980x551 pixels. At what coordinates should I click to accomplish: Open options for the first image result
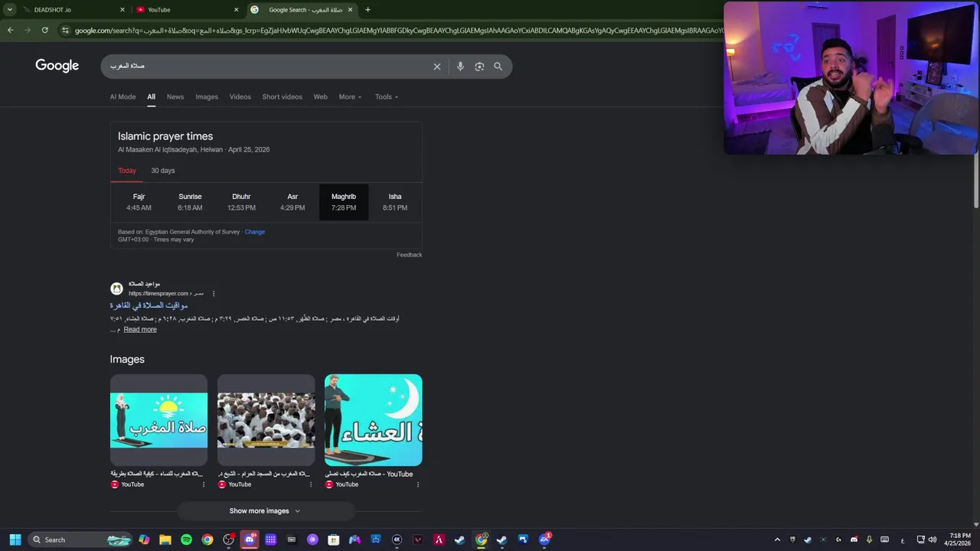pyautogui.click(x=203, y=484)
